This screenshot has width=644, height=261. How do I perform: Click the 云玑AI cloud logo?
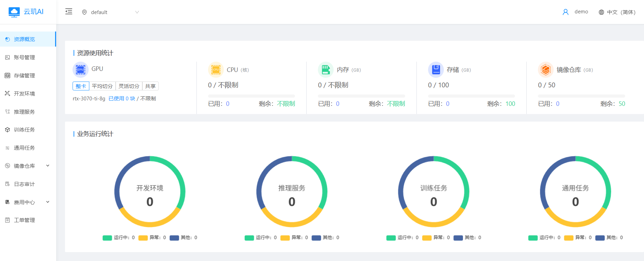[x=14, y=12]
